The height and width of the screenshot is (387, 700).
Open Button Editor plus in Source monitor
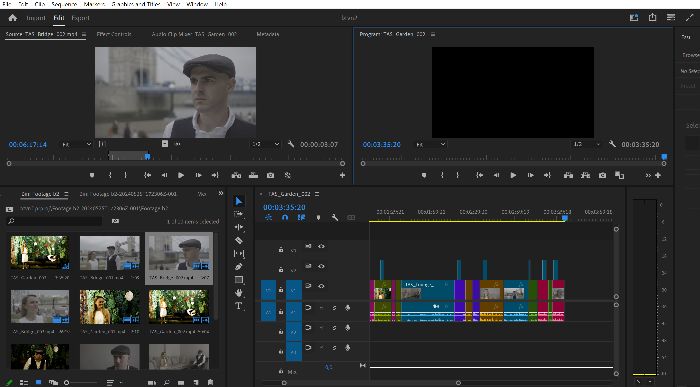pyautogui.click(x=342, y=175)
